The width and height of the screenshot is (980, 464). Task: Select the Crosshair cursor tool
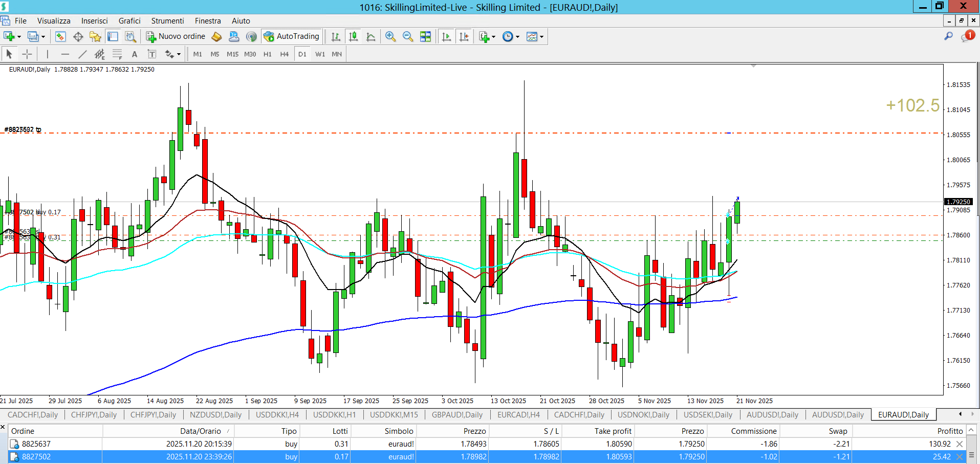(27, 54)
